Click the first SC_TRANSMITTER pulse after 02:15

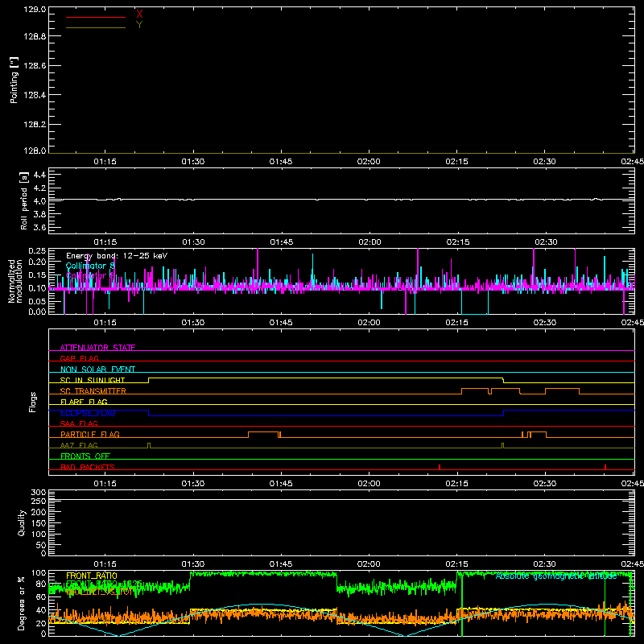click(x=475, y=389)
